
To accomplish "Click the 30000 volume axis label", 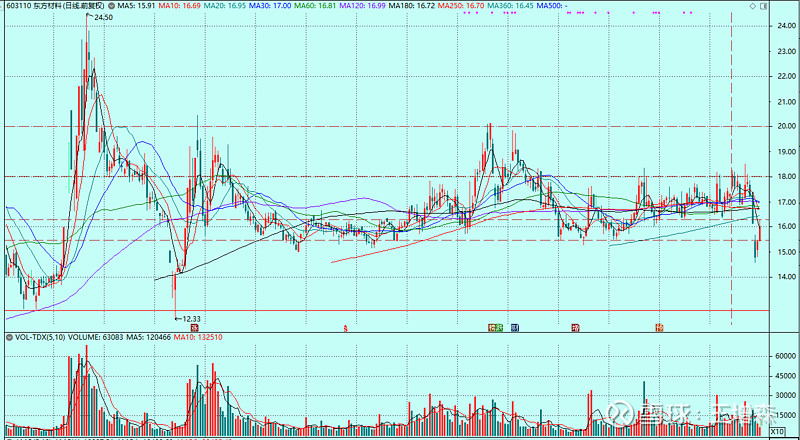I will [786, 396].
